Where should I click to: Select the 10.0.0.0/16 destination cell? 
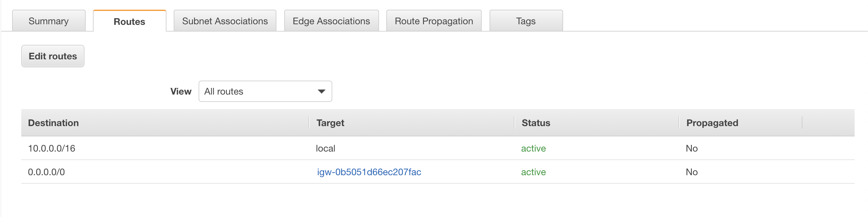(x=52, y=149)
